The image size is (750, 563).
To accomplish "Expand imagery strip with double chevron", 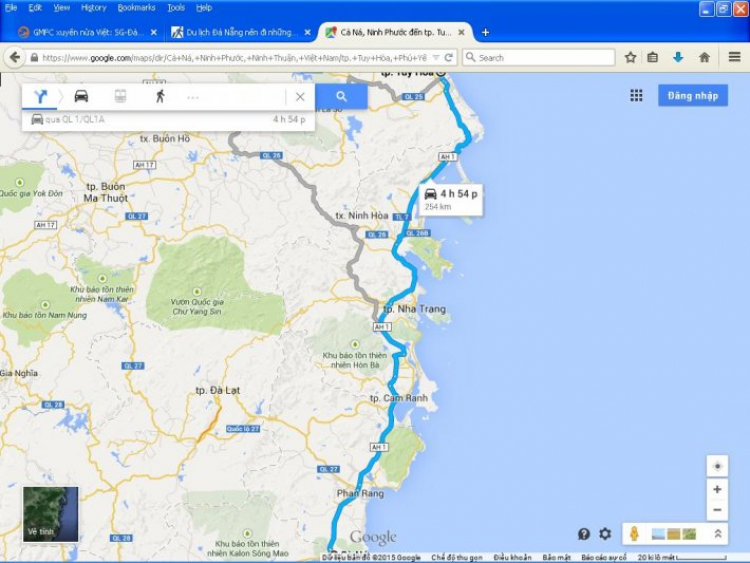I will click(717, 534).
